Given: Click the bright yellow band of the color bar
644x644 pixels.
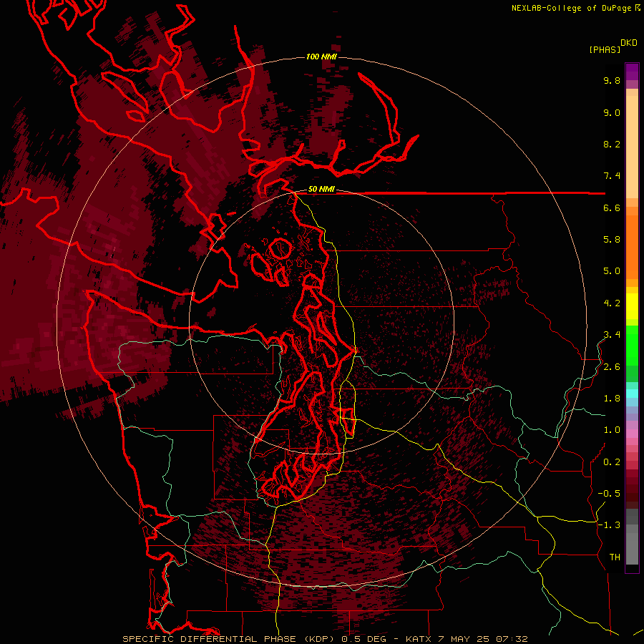Looking at the screenshot, I should (632, 306).
